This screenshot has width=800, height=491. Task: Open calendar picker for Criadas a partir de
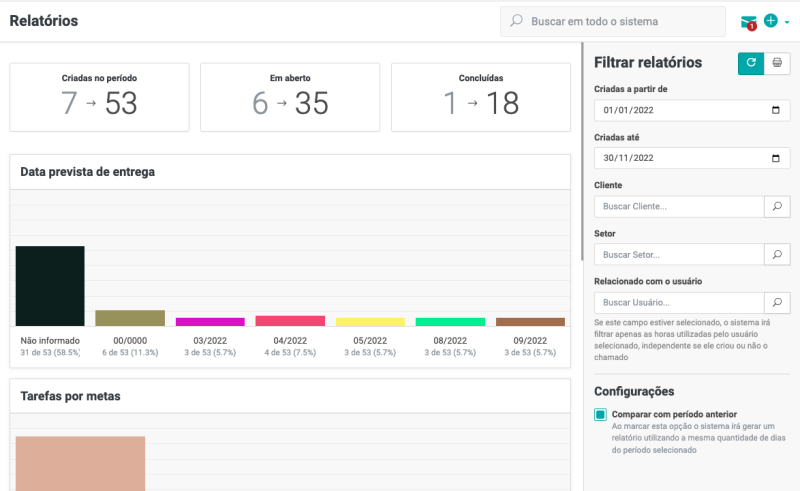(776, 110)
